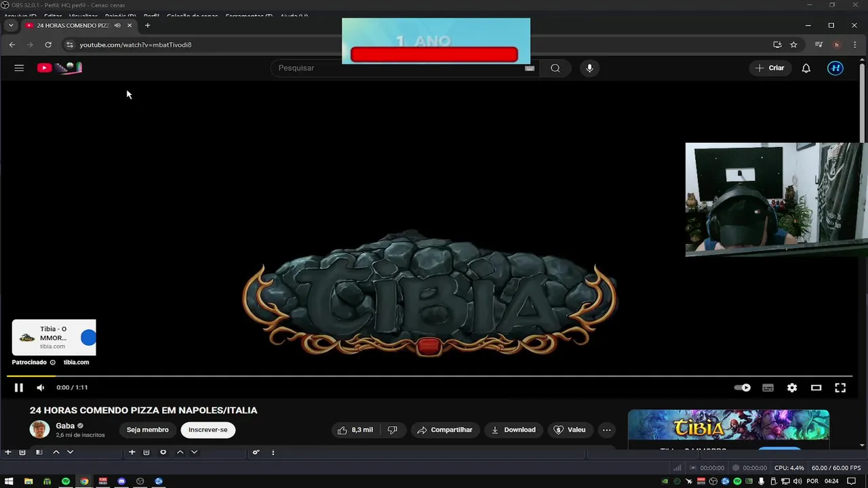Open Chrome profile avatar
The width and height of the screenshot is (868, 488).
(x=837, y=45)
